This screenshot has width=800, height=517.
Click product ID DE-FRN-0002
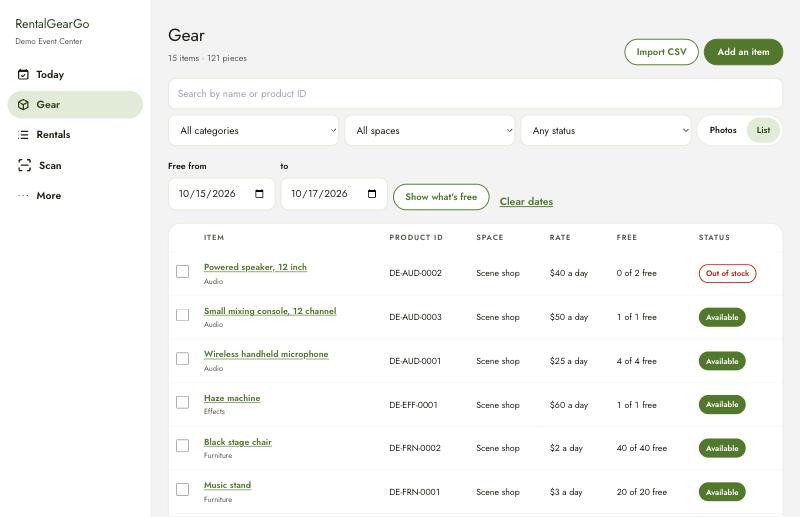(415, 448)
